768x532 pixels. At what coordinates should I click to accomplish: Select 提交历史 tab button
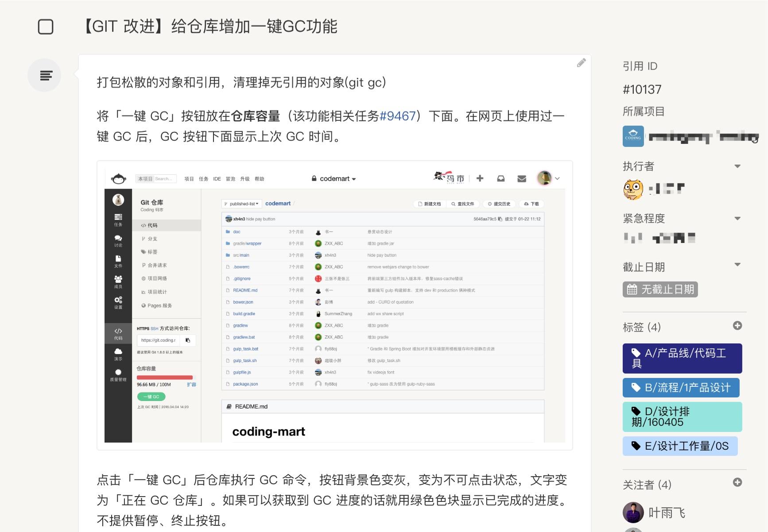(x=500, y=204)
